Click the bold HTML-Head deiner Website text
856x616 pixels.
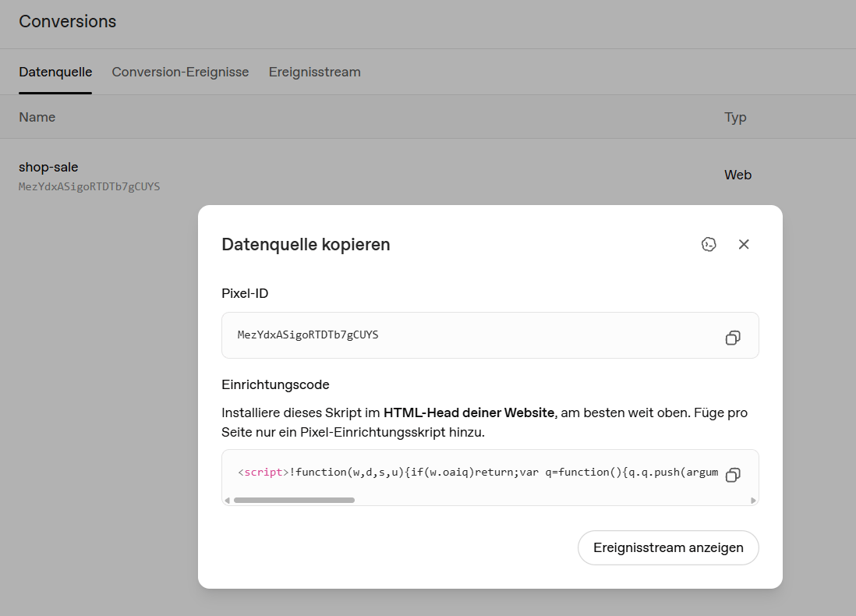point(469,412)
